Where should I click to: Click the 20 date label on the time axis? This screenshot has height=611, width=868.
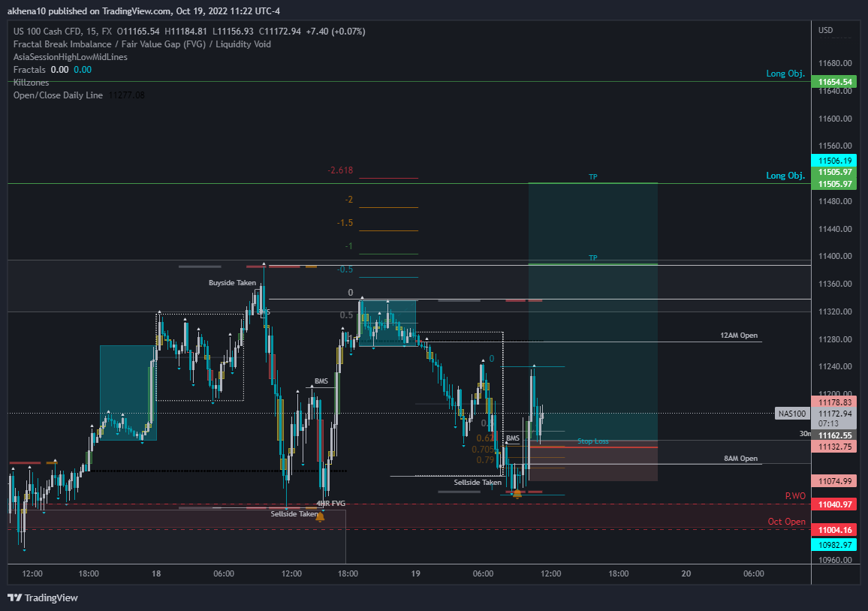pos(686,573)
